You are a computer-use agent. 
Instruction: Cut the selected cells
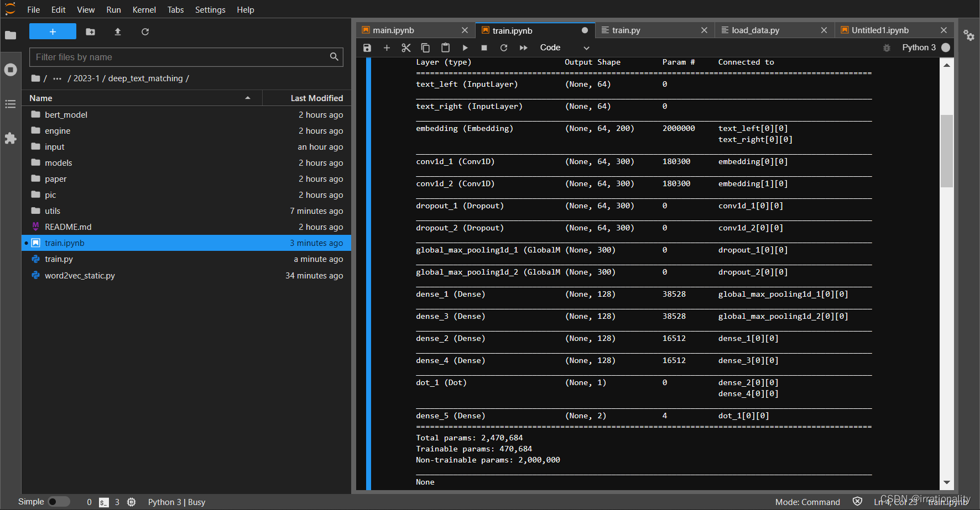pyautogui.click(x=406, y=48)
